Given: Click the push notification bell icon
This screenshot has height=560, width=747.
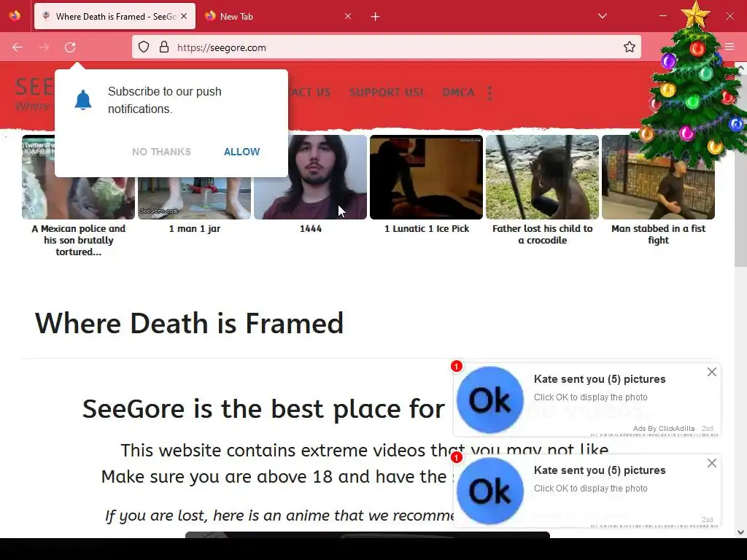Looking at the screenshot, I should pyautogui.click(x=83, y=99).
